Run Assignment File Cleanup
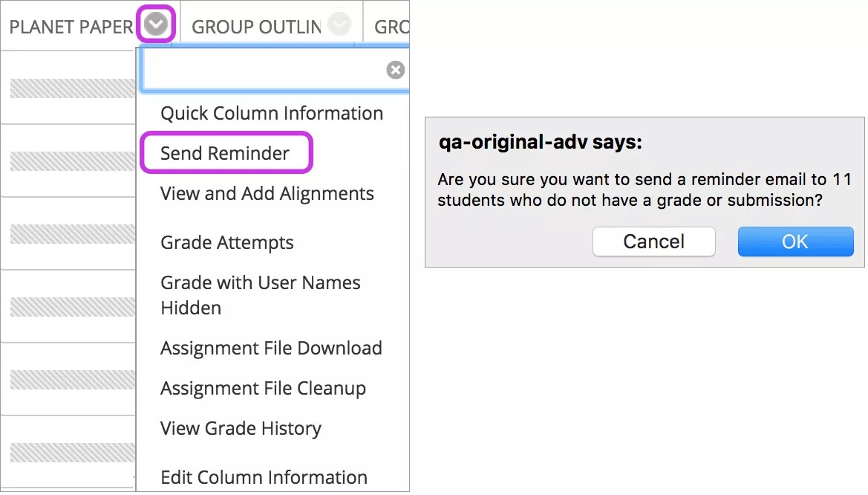868x495 pixels. (x=263, y=388)
